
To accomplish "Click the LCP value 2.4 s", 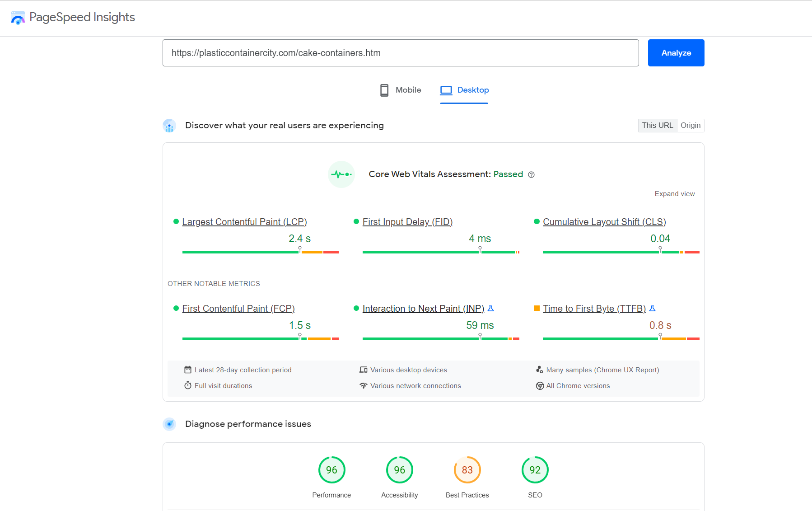I will [300, 239].
